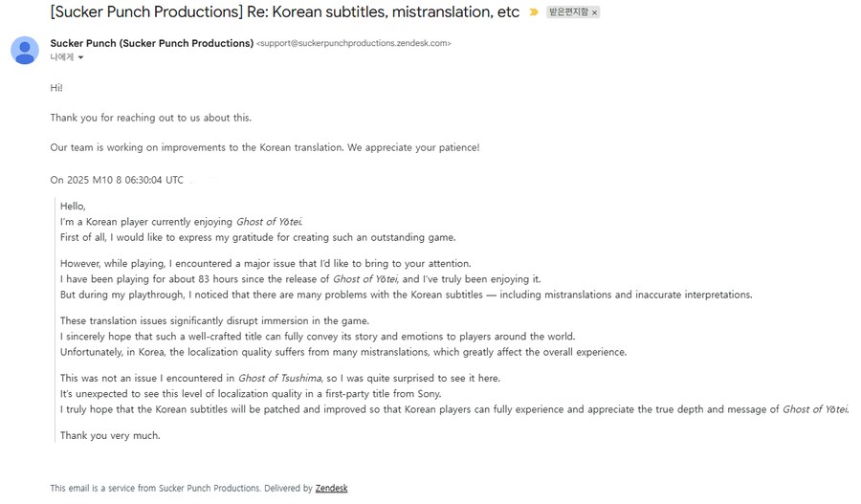Click the yellow importance marker beside the subject
The height and width of the screenshot is (504, 861).
pos(534,12)
